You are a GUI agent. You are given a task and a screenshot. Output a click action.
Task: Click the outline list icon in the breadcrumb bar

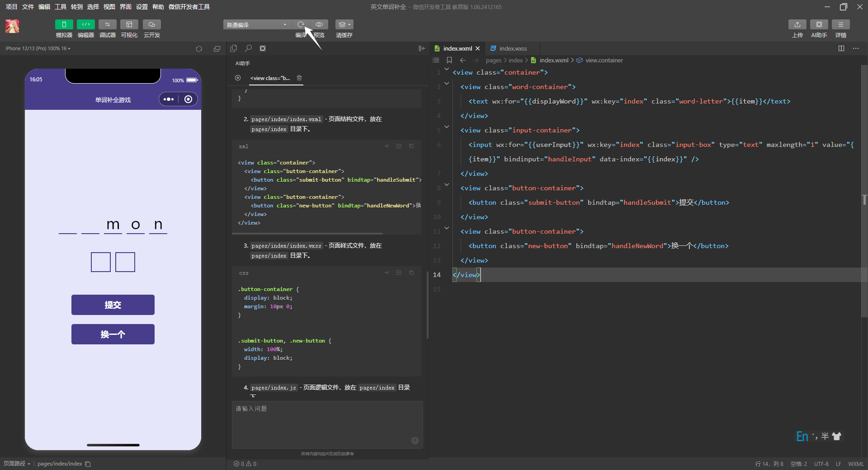(436, 60)
